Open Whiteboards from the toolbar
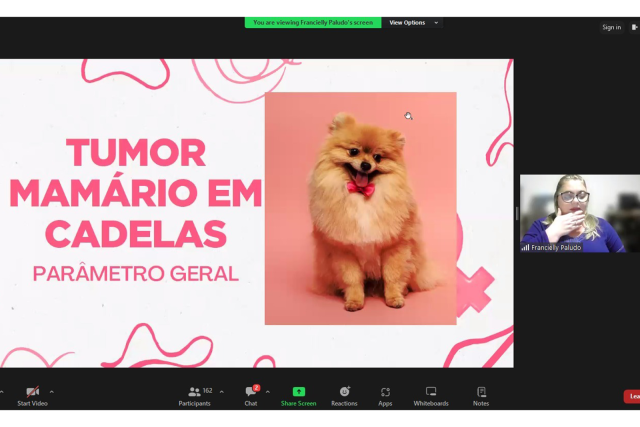Screen dimensions: 640x427 (431, 391)
